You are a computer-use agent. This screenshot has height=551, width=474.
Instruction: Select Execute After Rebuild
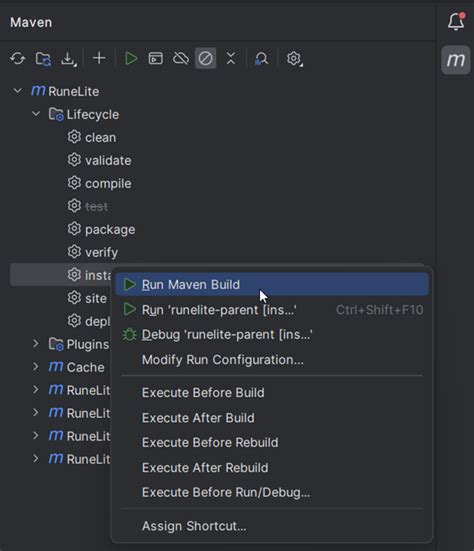click(272, 468)
